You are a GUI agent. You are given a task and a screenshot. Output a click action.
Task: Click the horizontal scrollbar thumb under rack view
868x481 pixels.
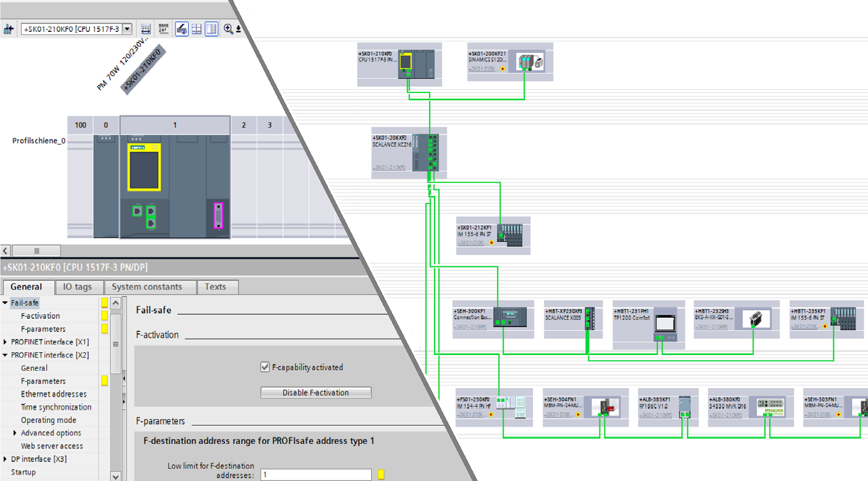[36, 251]
